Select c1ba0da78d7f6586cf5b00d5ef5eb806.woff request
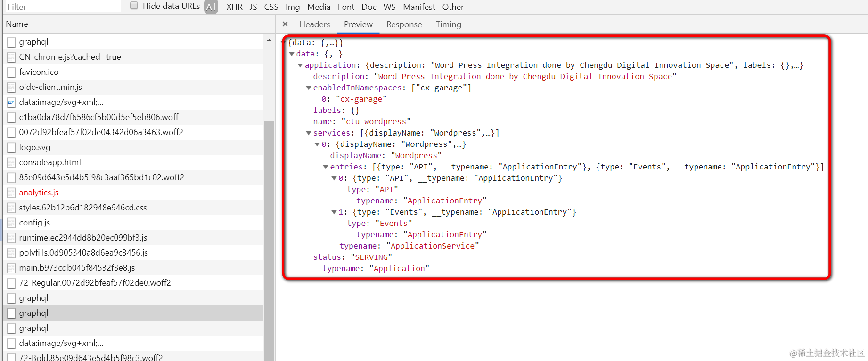The image size is (868, 361). [133, 117]
